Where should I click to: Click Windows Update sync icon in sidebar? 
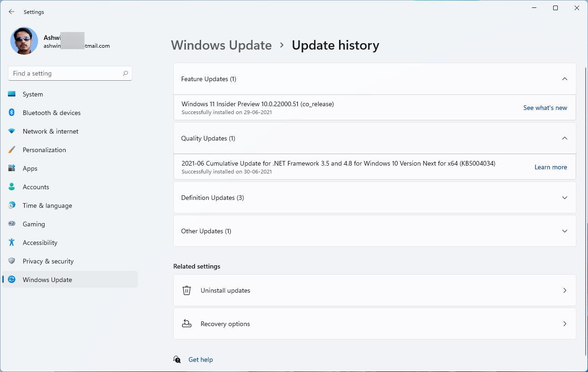(12, 280)
